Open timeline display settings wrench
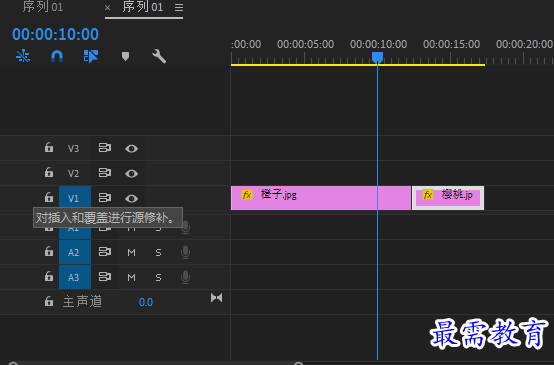This screenshot has width=554, height=365. coord(159,56)
